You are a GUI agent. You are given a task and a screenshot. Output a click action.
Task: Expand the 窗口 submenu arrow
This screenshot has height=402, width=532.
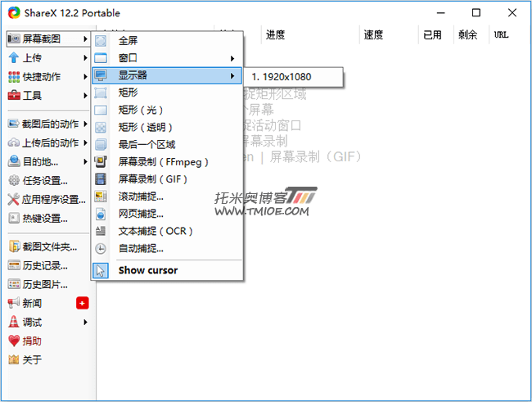pyautogui.click(x=232, y=59)
